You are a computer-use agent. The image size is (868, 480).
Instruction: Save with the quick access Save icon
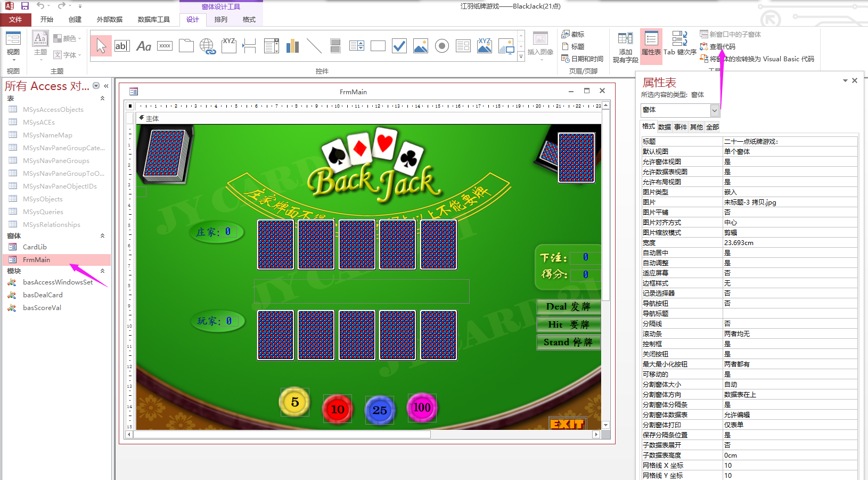pyautogui.click(x=24, y=6)
